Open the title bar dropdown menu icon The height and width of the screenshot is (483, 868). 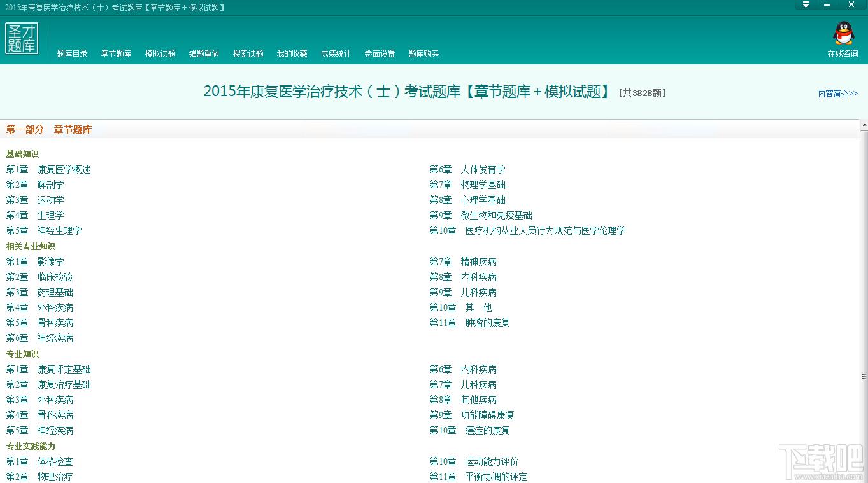tap(806, 4)
